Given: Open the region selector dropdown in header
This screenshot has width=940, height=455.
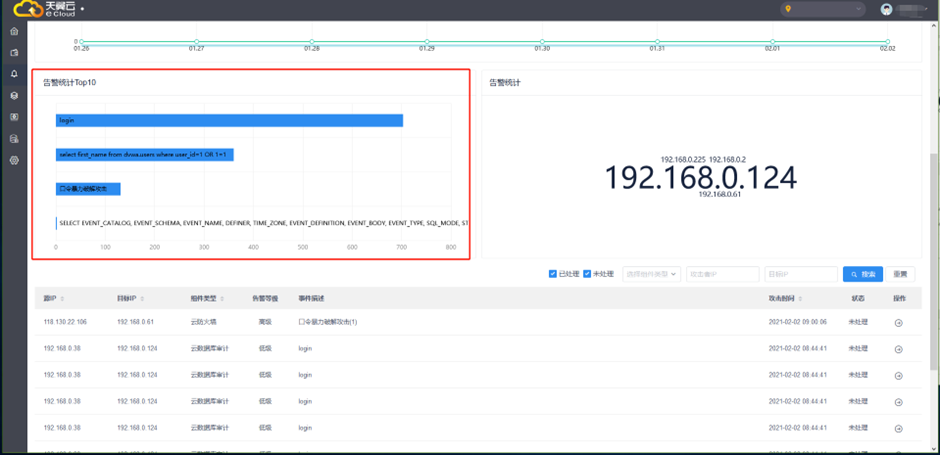Looking at the screenshot, I should (822, 9).
